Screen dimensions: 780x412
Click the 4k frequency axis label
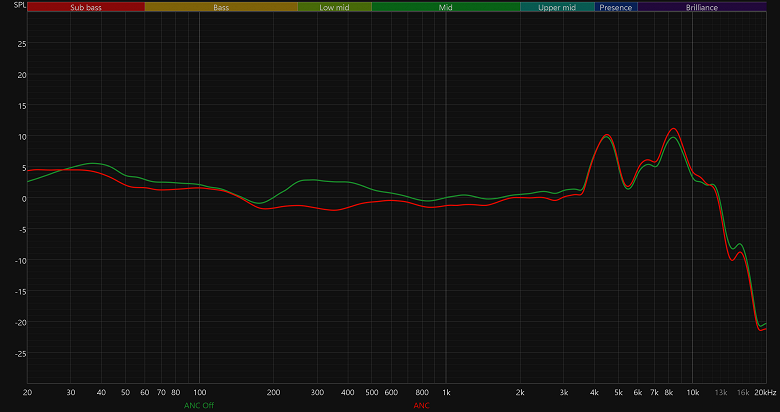pos(594,393)
